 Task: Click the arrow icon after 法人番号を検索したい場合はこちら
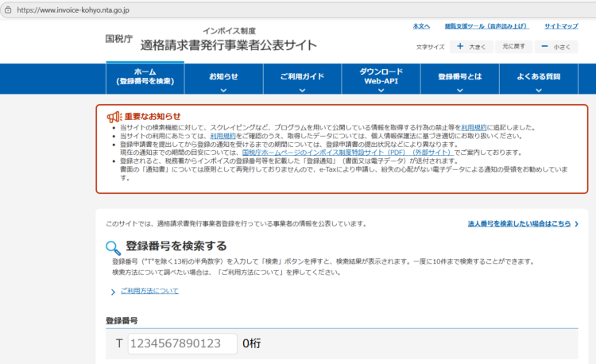[x=577, y=224]
